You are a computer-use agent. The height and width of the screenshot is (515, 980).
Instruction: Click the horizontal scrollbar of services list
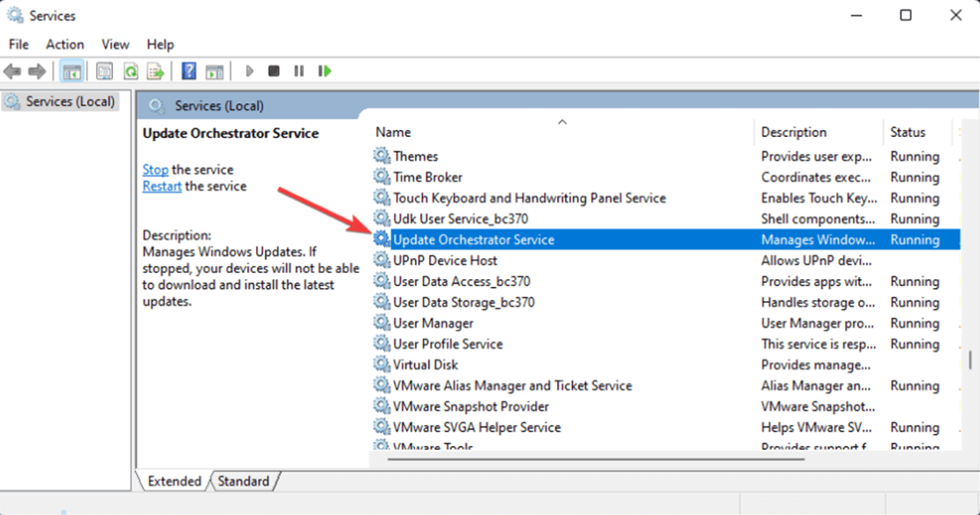(596, 459)
